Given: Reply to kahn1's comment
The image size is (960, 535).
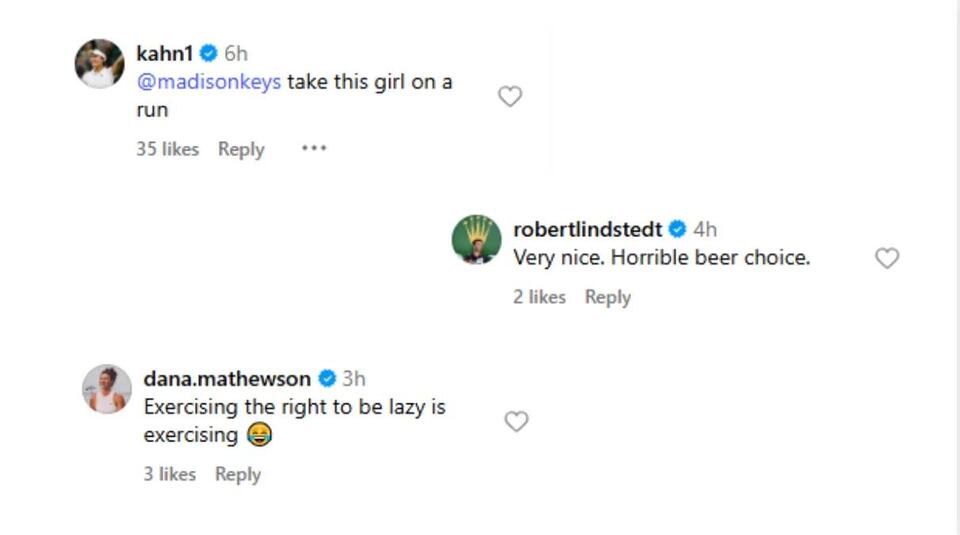Looking at the screenshot, I should coord(241,149).
